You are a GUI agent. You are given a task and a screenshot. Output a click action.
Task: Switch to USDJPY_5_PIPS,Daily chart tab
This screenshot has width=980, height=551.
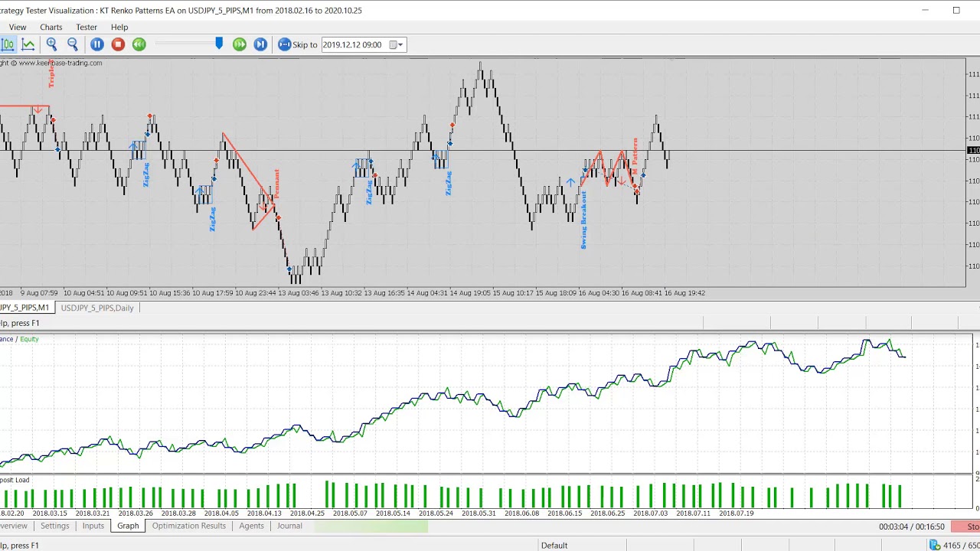click(97, 308)
